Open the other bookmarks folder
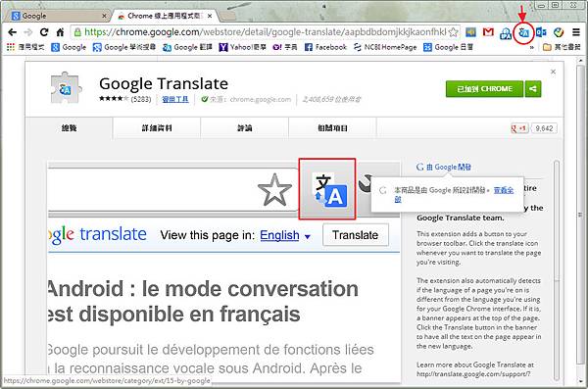 562,47
